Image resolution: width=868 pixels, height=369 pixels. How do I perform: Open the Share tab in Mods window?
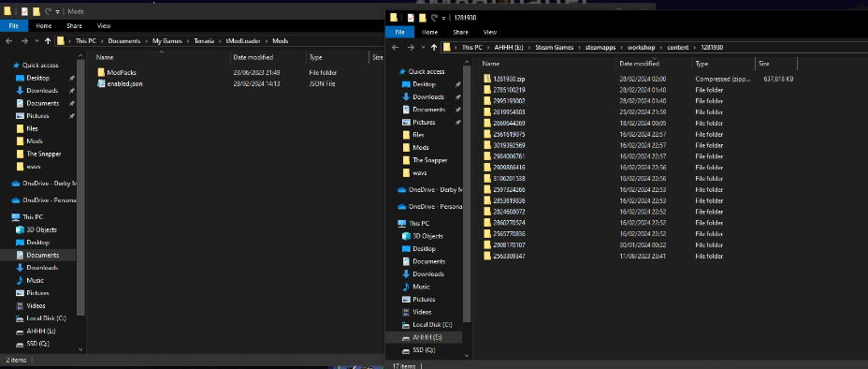74,25
